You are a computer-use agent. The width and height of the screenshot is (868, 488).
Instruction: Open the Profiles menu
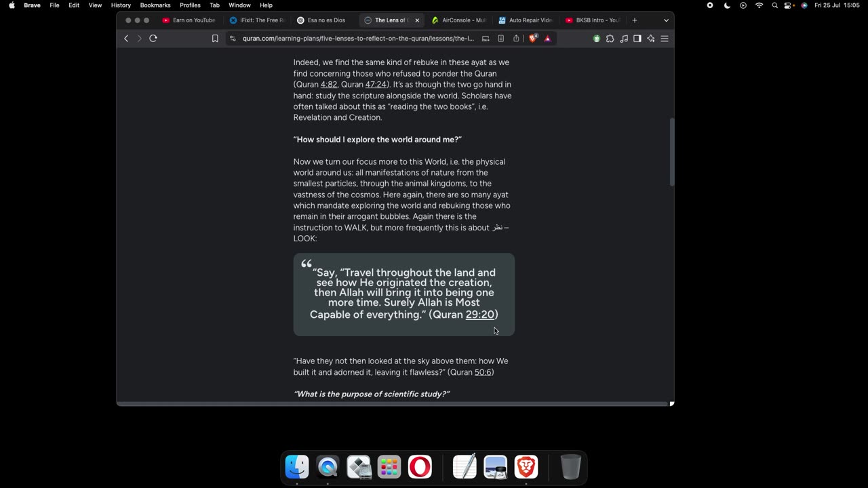tap(190, 5)
